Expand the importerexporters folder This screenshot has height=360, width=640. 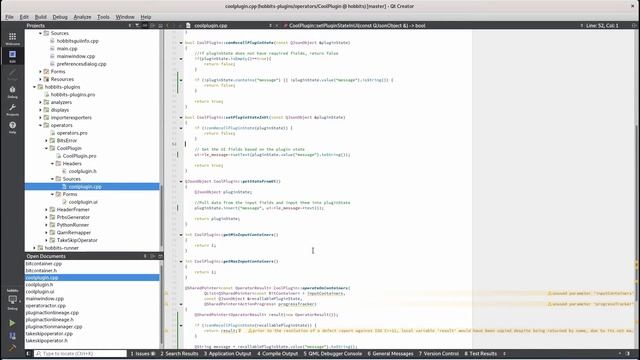pos(40,118)
